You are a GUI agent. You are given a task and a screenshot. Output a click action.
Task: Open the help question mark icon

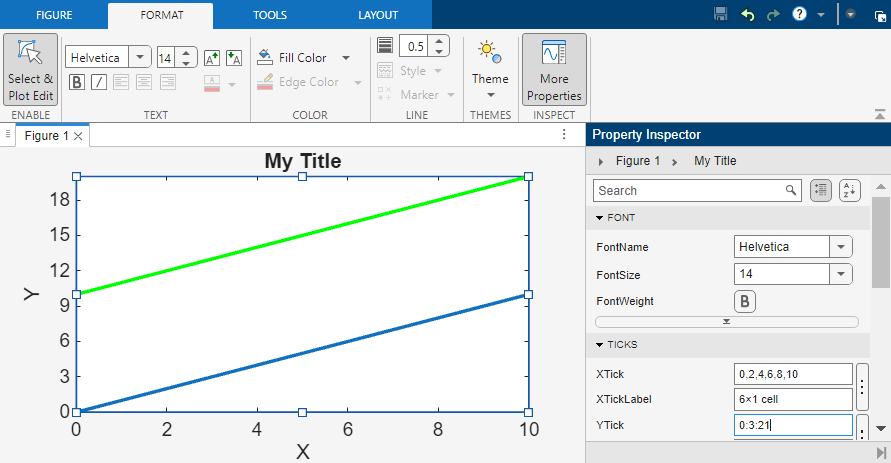coord(799,14)
